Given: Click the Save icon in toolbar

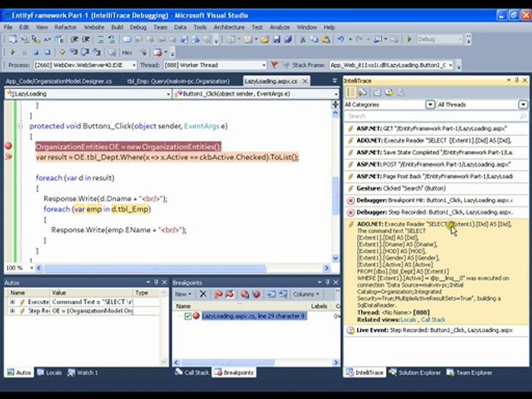Looking at the screenshot, I should [x=277, y=39].
